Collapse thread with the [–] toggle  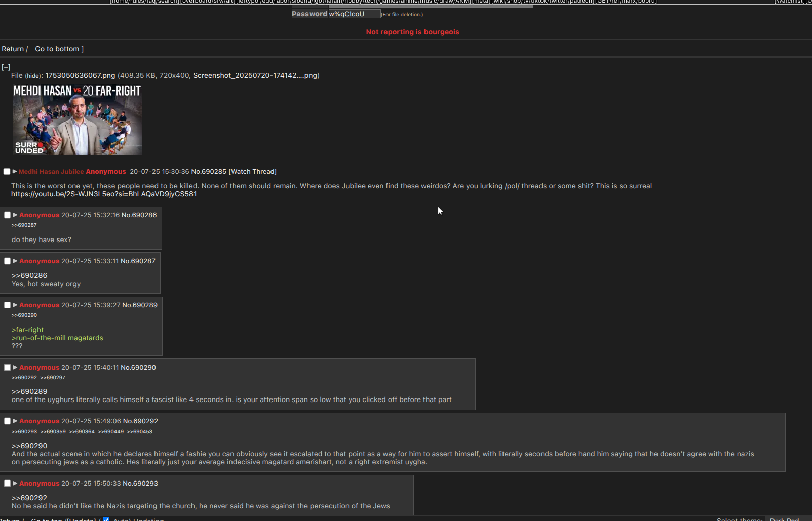point(6,67)
